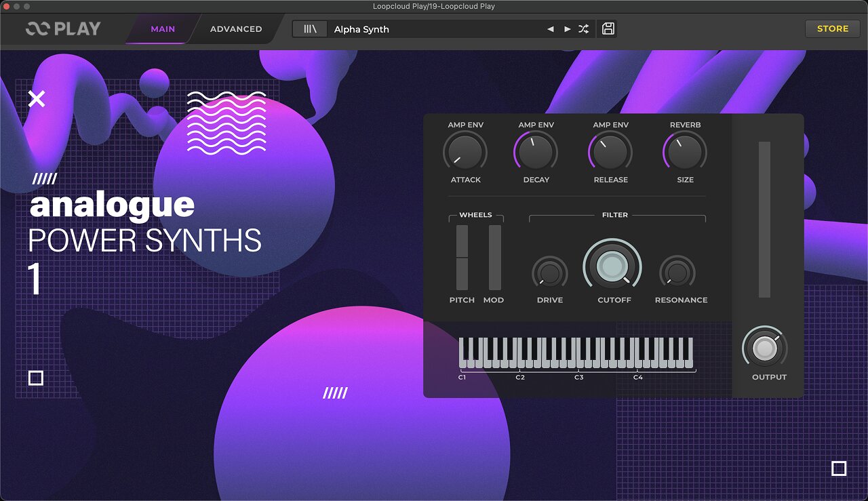Play the C1 key on keyboard
The height and width of the screenshot is (501, 868).
click(462, 363)
